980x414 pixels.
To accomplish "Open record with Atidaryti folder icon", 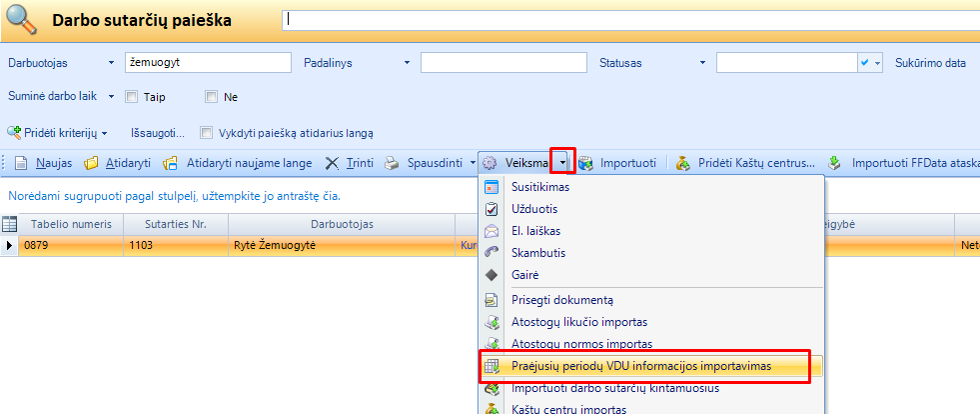I will [92, 162].
